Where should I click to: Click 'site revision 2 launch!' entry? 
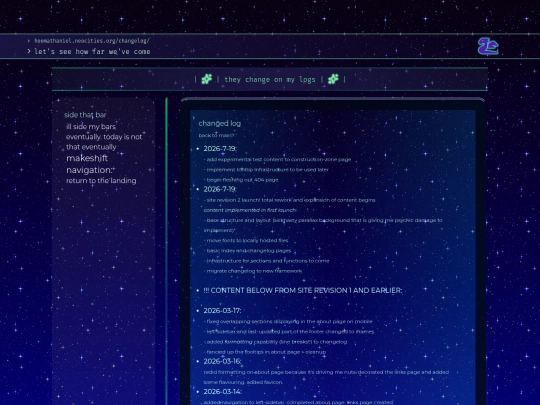coord(290,200)
